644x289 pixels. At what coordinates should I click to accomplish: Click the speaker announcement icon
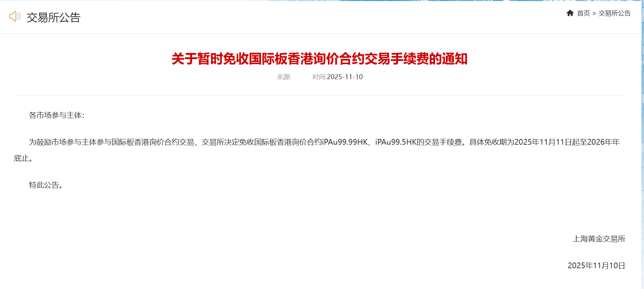pyautogui.click(x=15, y=16)
